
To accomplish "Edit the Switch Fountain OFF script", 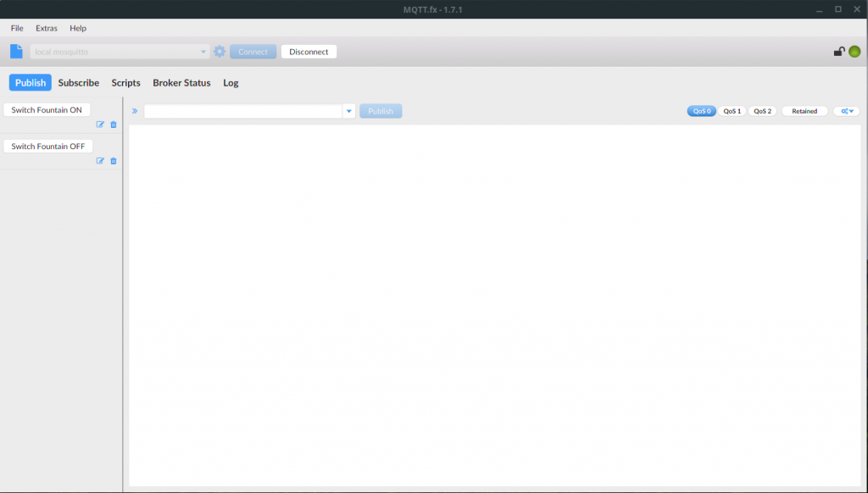I will 100,161.
